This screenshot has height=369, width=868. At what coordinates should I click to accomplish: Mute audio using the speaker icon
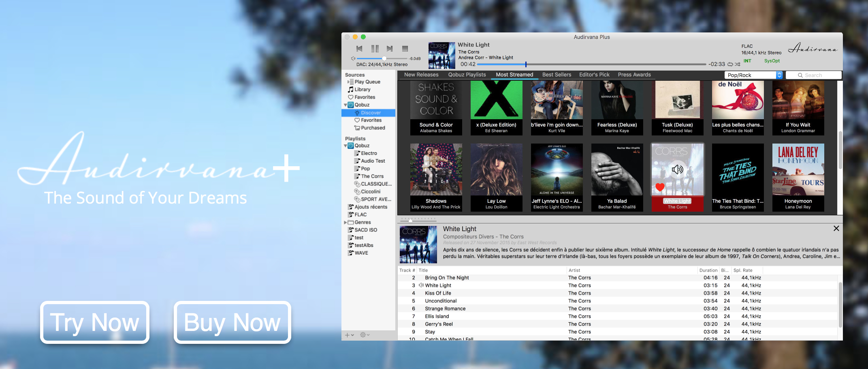(x=353, y=59)
